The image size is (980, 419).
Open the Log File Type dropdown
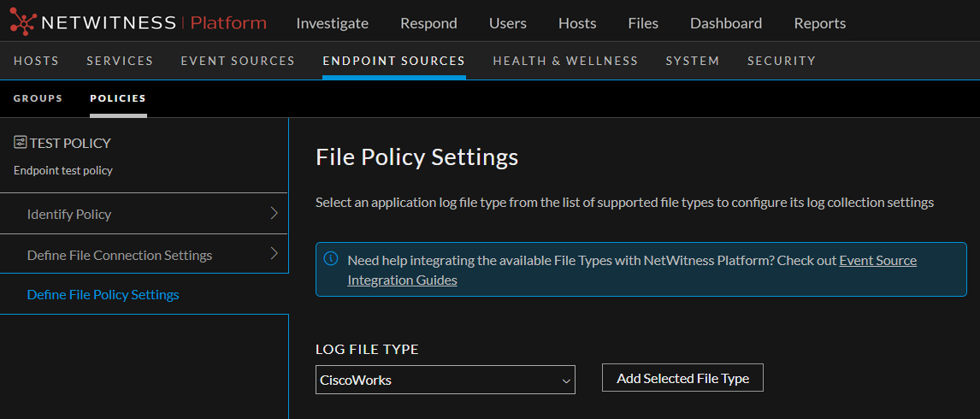tap(445, 380)
